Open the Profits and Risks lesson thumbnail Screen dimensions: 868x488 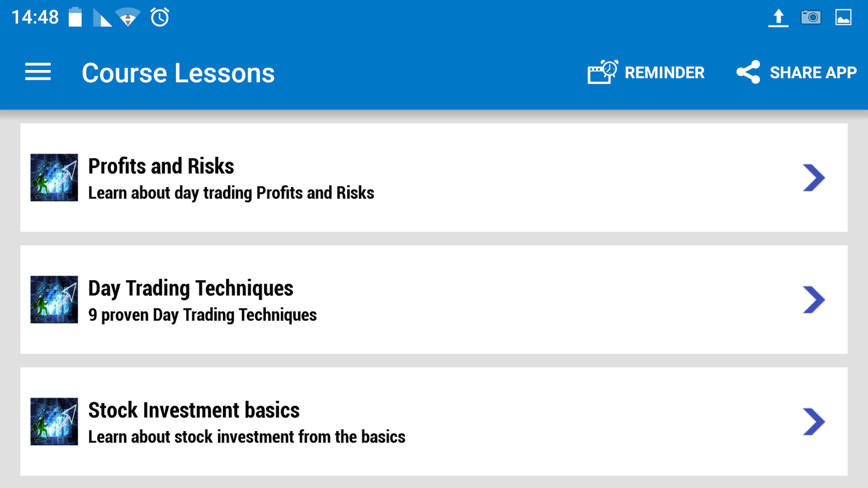54,178
